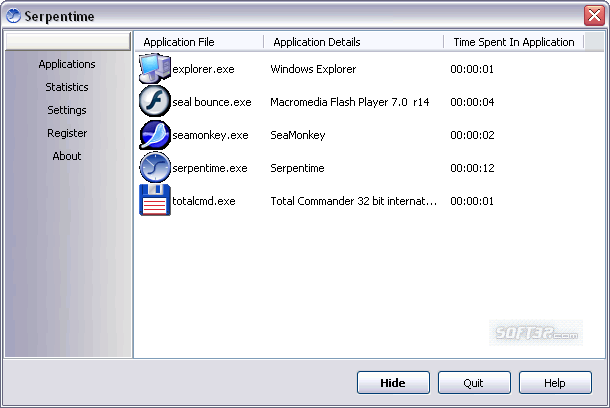The image size is (610, 408).
Task: Click totalcmd.exe's 00:00:01 time value
Action: [472, 201]
